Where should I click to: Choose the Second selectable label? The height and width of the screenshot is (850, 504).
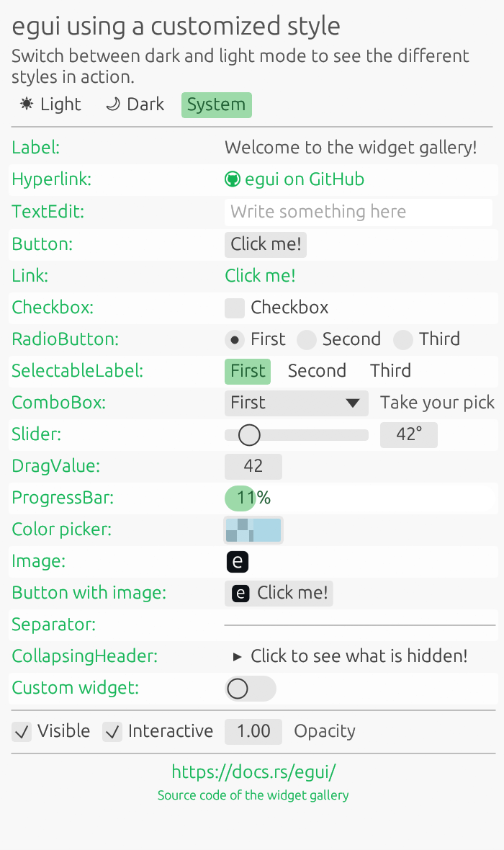(317, 371)
